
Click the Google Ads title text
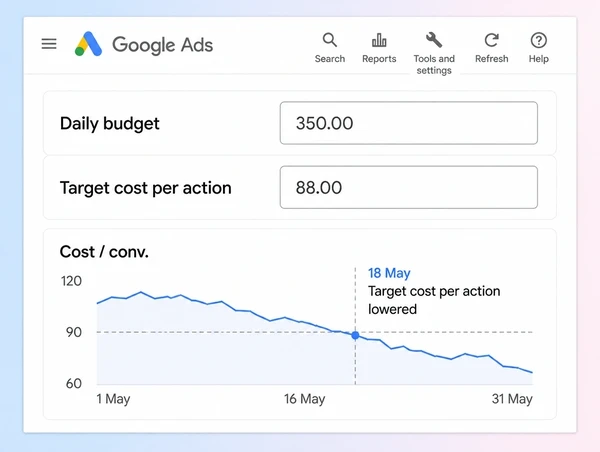163,45
